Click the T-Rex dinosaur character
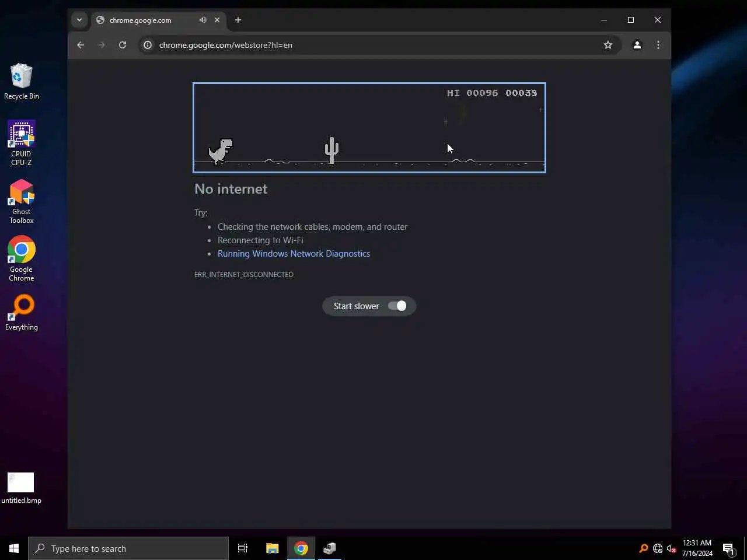Viewport: 747px width, 560px height. (221, 151)
